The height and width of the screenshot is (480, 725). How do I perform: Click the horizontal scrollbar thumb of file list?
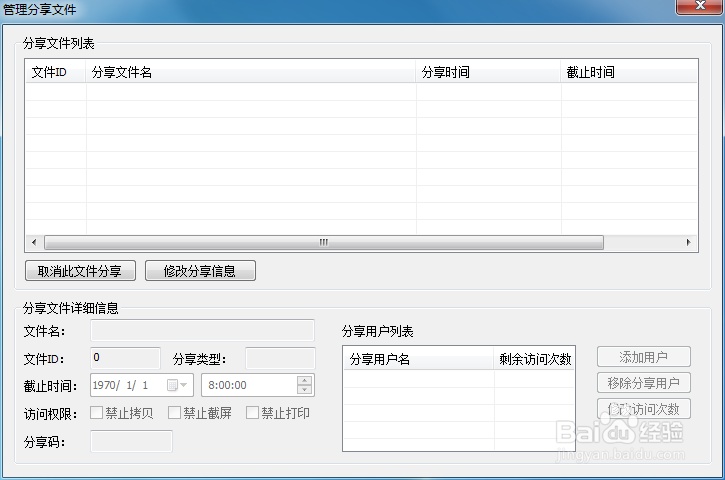(324, 242)
